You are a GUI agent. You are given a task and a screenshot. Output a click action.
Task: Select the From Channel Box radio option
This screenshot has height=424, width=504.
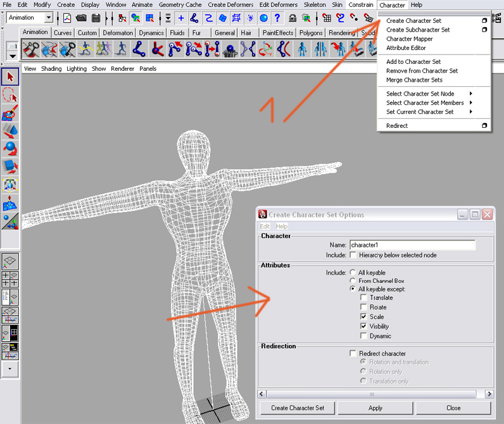coord(353,280)
